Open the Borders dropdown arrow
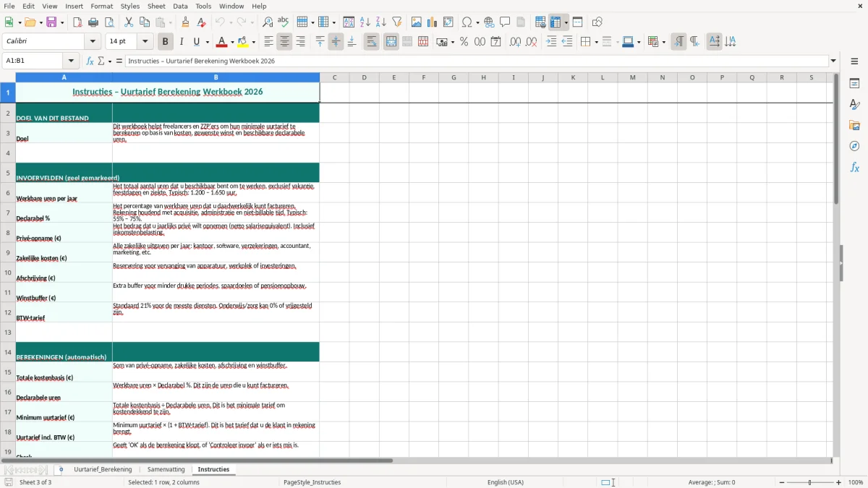This screenshot has height=488, width=868. point(596,42)
